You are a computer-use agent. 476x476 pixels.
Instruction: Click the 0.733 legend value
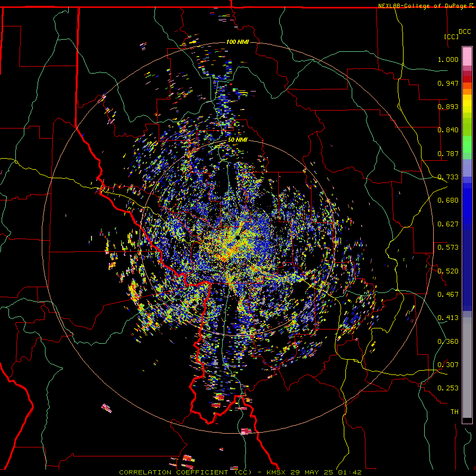[448, 177]
